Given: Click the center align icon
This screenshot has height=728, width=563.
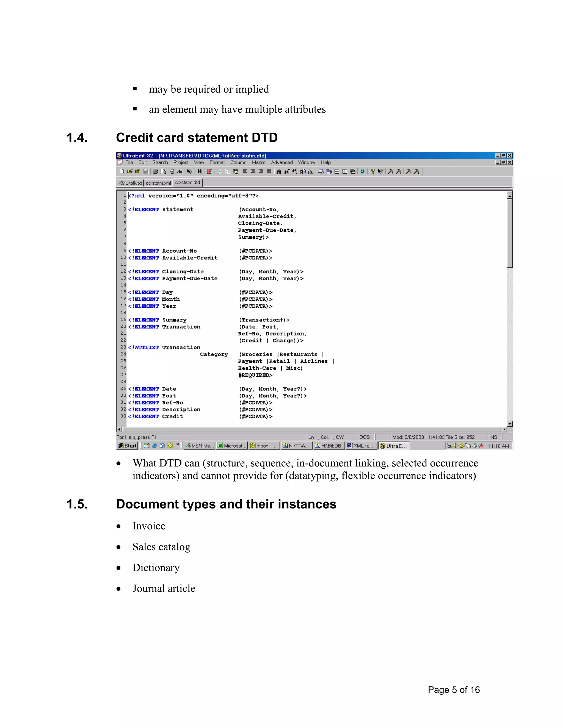Looking at the screenshot, I should 253,171.
